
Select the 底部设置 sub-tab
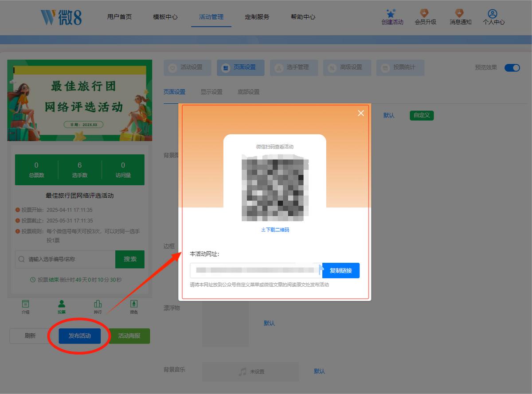(x=248, y=92)
